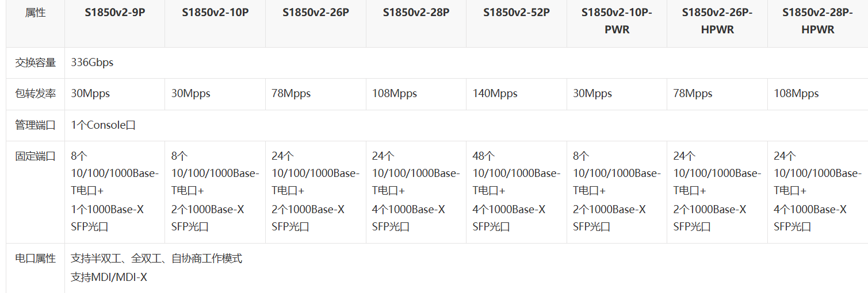Click the 管理端口 row label
This screenshot has height=293, width=868.
[36, 125]
